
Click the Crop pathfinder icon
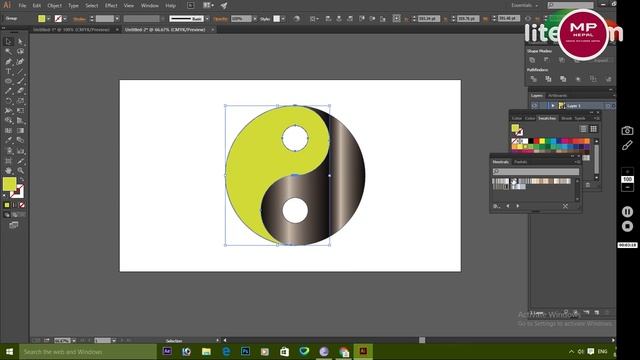(x=578, y=79)
